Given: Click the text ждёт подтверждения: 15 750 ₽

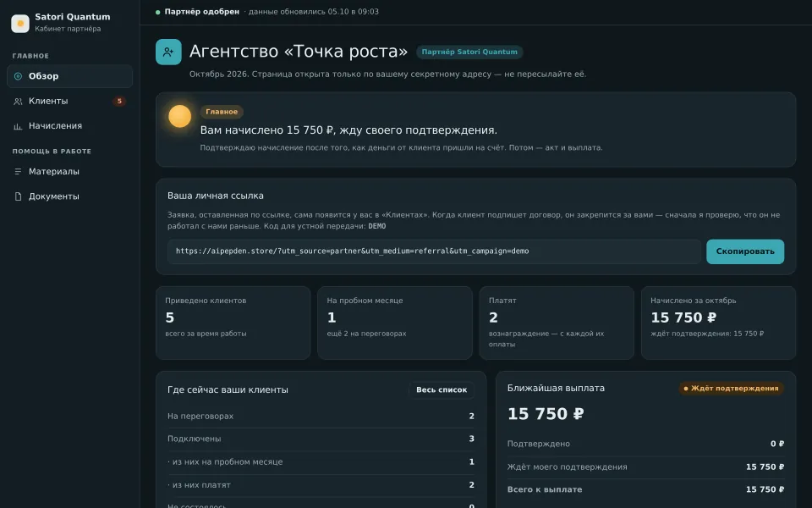Looking at the screenshot, I should 707,334.
